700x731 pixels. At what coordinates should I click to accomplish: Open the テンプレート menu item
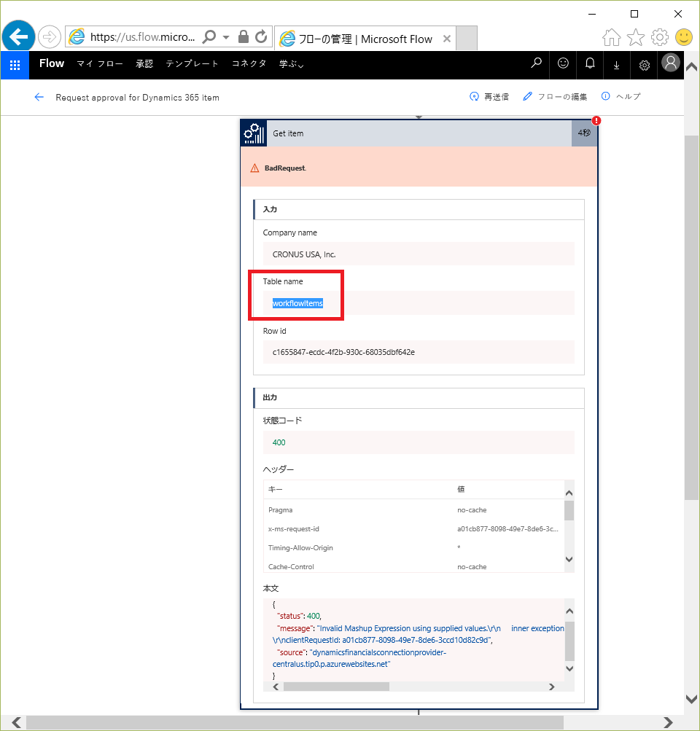pyautogui.click(x=192, y=64)
